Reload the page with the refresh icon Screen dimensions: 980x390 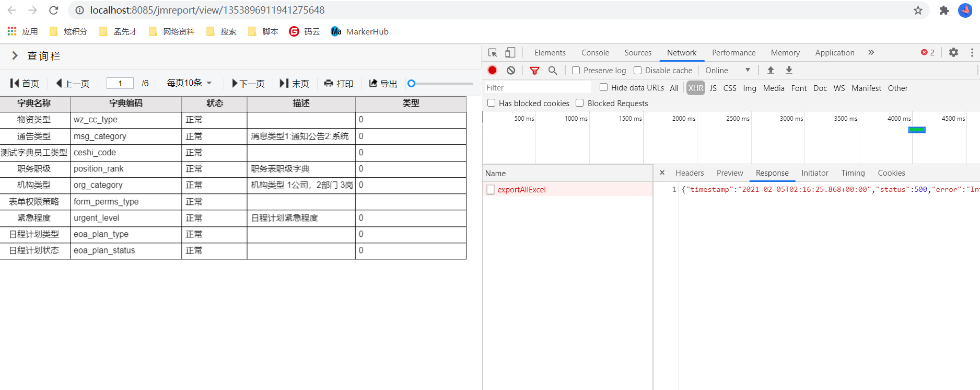coord(53,10)
